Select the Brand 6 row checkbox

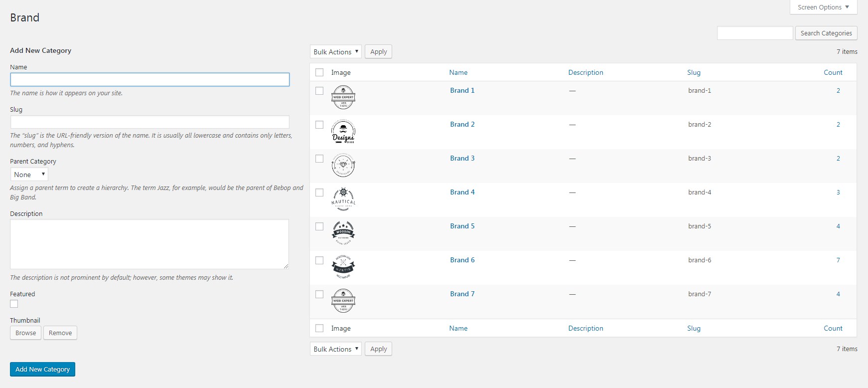pyautogui.click(x=319, y=260)
